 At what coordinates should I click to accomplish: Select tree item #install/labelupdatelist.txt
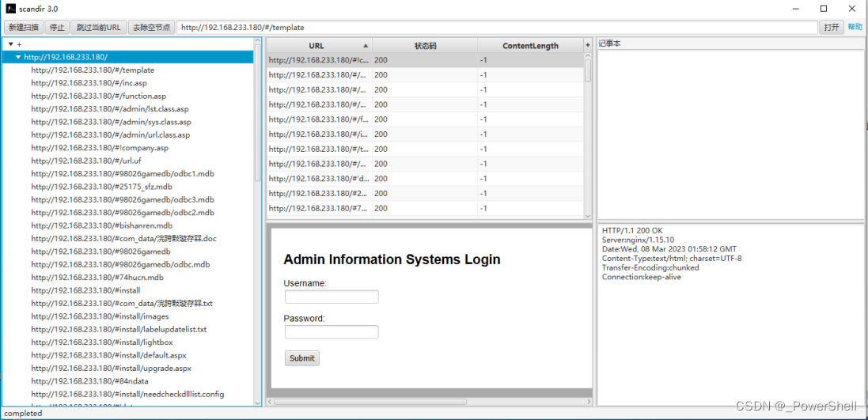coord(119,329)
